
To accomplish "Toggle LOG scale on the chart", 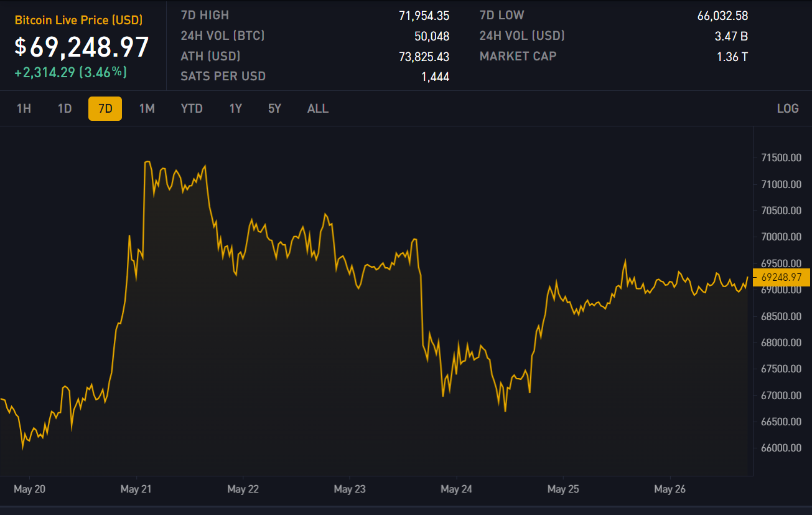I will 787,108.
